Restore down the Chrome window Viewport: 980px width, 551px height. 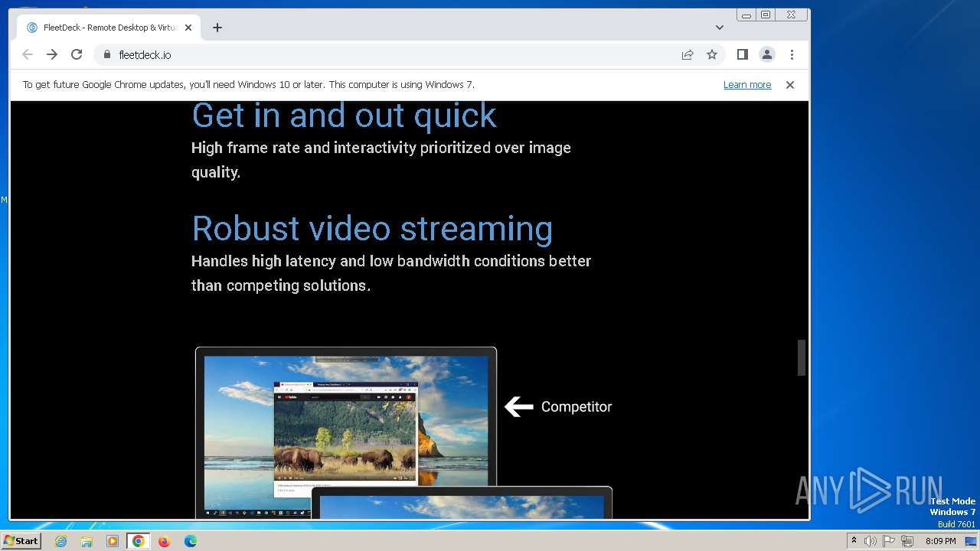point(765,15)
